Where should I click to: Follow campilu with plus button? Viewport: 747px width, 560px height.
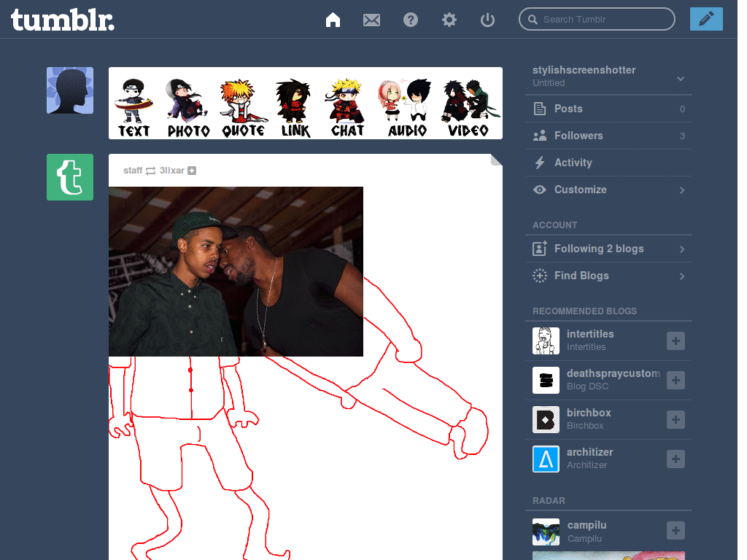(x=676, y=531)
